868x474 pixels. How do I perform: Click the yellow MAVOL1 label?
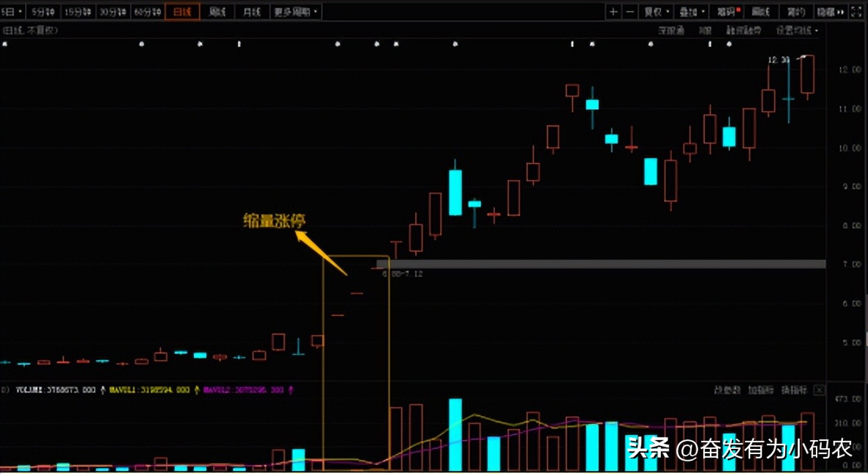point(149,390)
